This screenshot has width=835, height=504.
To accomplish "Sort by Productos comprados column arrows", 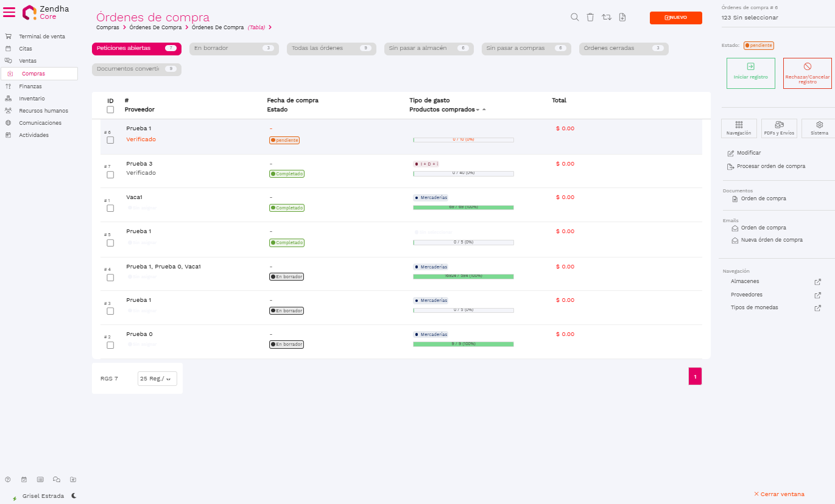I will (481, 110).
